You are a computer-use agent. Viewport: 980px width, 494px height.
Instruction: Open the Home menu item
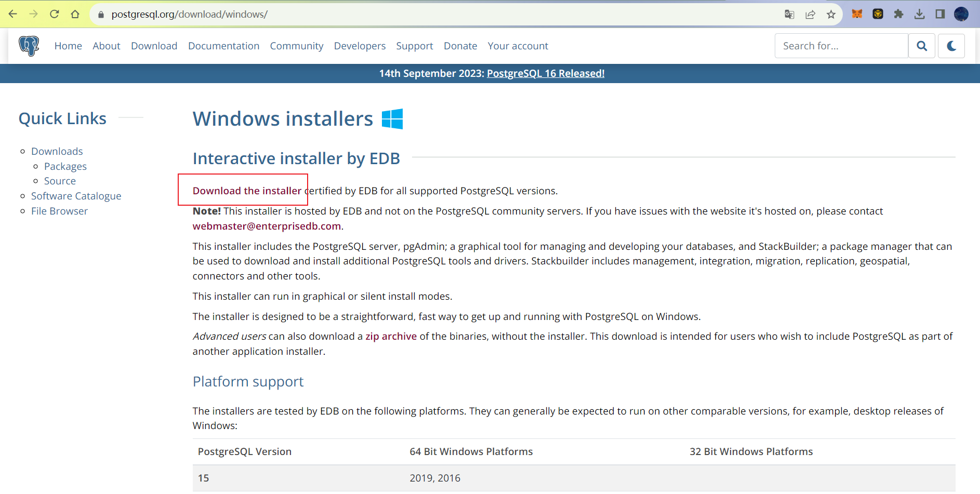68,46
